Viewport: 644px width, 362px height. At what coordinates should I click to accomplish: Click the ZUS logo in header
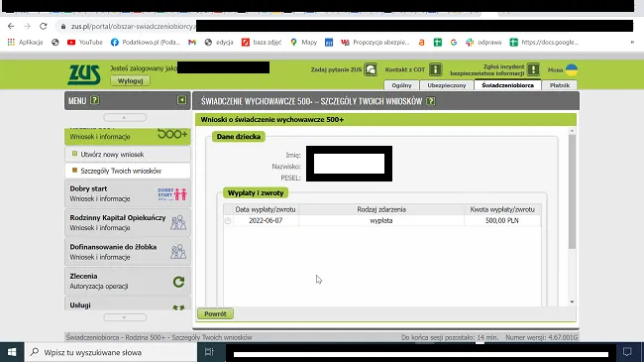point(84,74)
